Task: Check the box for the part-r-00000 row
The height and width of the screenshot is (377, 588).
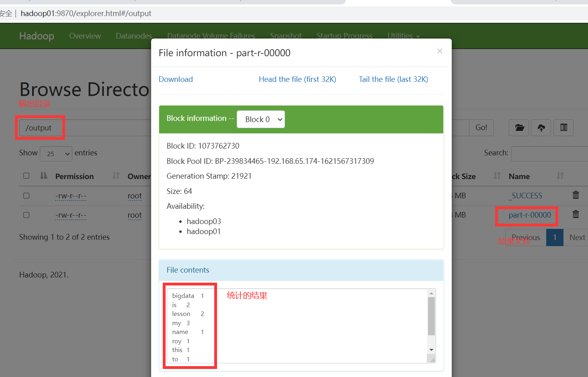Action: [x=27, y=215]
